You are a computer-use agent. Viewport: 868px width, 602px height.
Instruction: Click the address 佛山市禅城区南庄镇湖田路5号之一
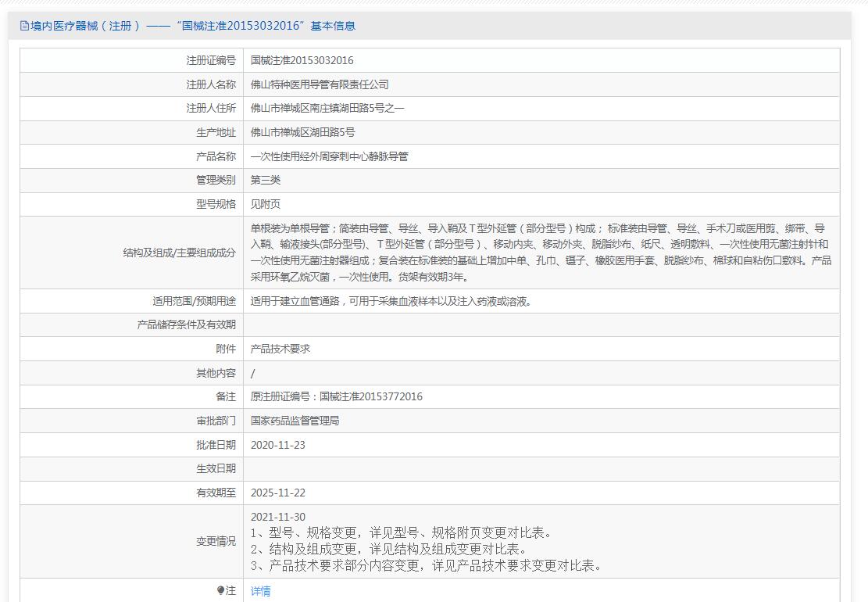pyautogui.click(x=327, y=109)
